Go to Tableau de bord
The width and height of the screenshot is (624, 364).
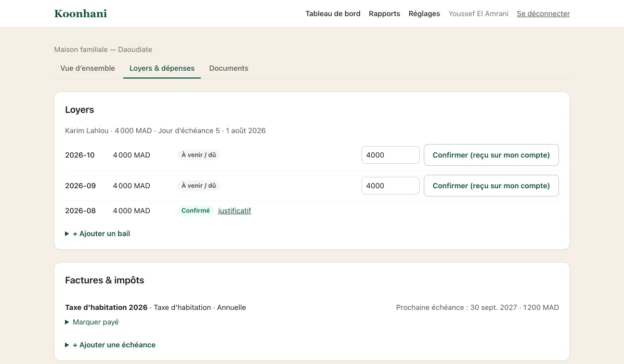tap(333, 14)
